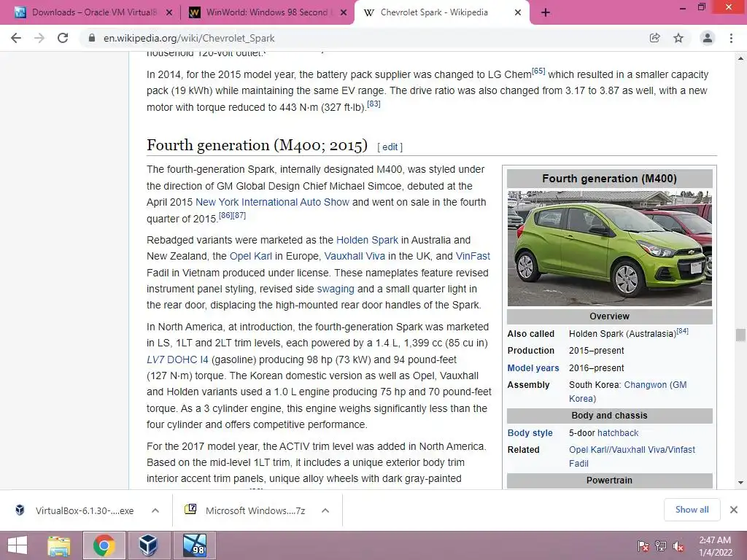Open citation 86 reference
The width and height of the screenshot is (747, 560).
click(225, 215)
